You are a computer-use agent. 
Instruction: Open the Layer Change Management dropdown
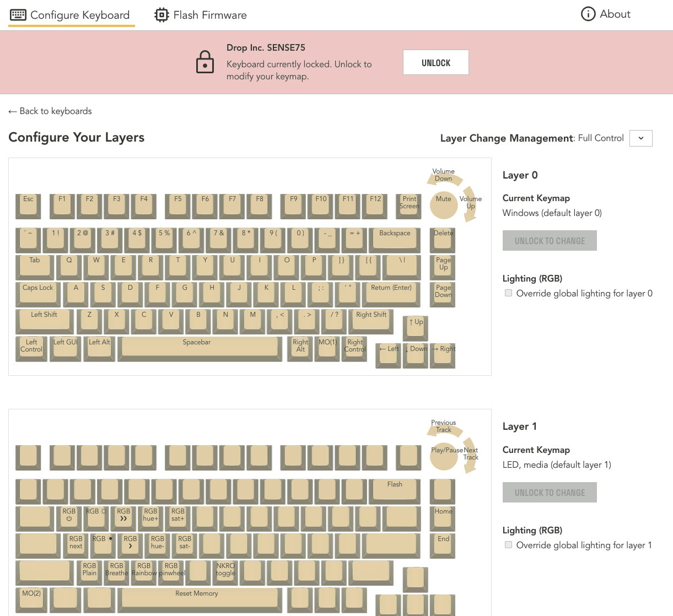click(x=640, y=138)
